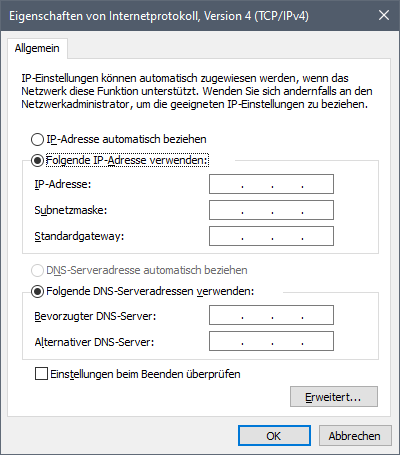Confirm the dialog with OK
Screen dimensions: 400x455
[x=274, y=436]
